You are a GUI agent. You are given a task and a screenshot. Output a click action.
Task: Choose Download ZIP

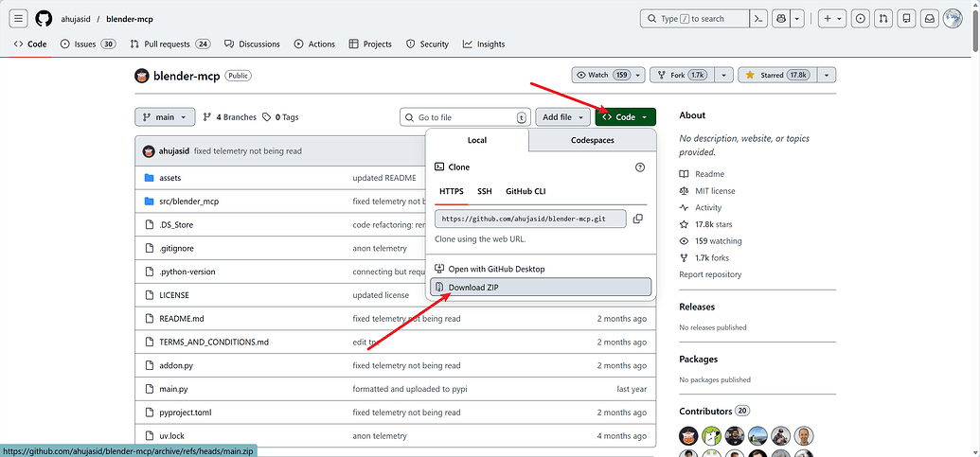(x=541, y=288)
